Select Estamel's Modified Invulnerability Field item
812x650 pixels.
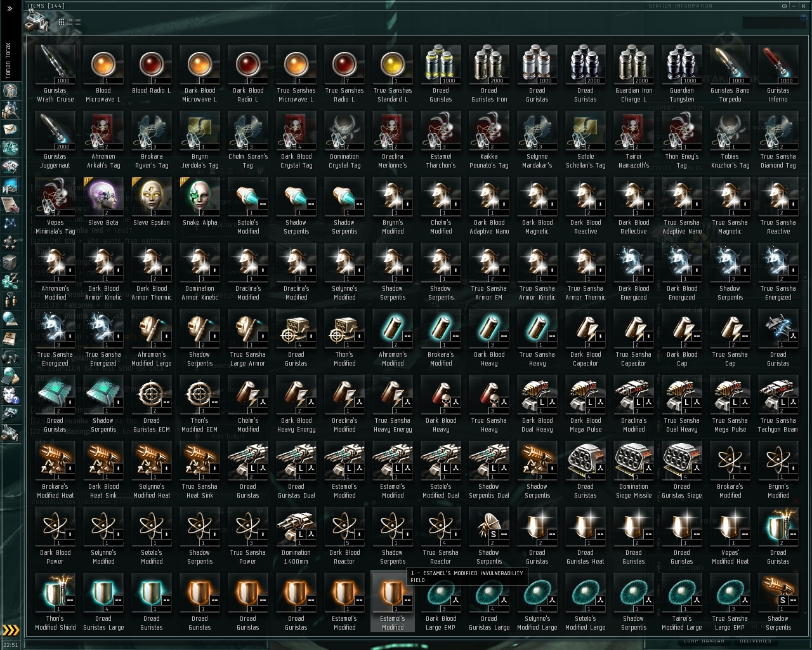[393, 601]
